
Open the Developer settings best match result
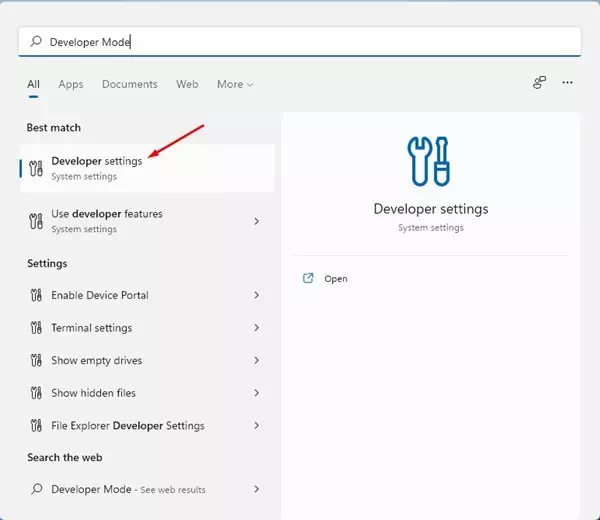(147, 168)
